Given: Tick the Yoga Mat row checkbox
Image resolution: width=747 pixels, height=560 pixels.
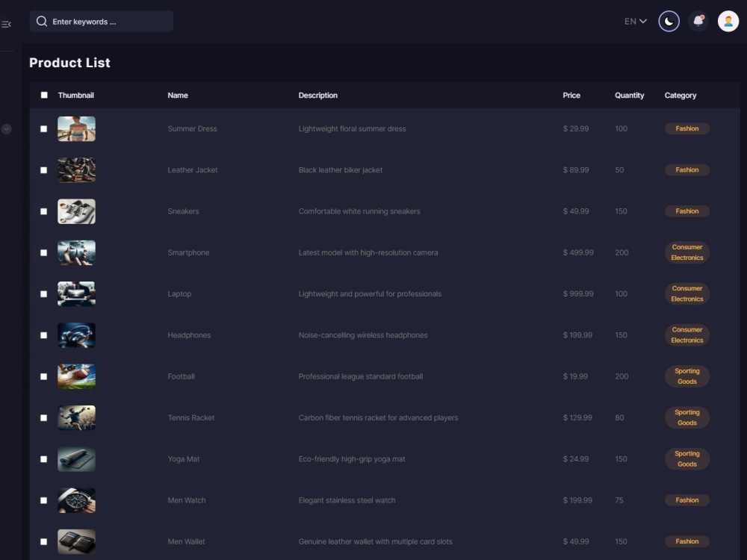Looking at the screenshot, I should [44, 459].
